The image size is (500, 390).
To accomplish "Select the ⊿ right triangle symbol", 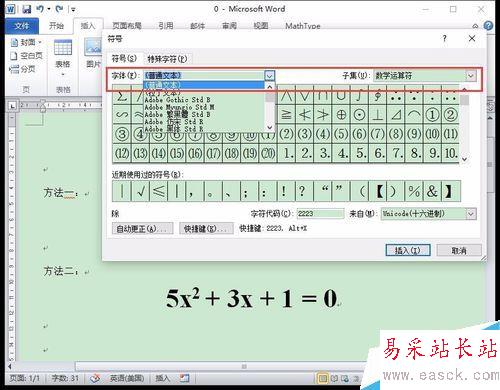I will click(396, 115).
